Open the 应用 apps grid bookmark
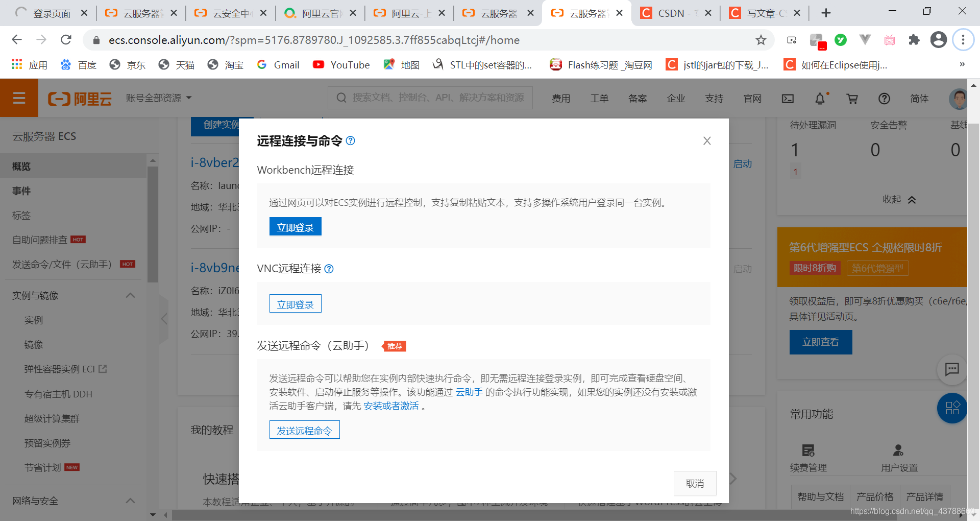The width and height of the screenshot is (980, 521). 30,65
